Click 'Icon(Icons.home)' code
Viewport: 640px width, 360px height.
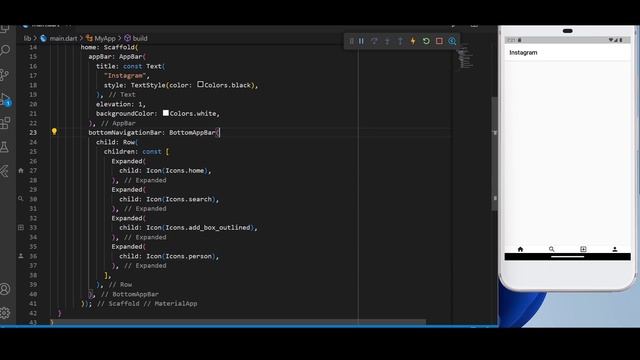(x=177, y=171)
